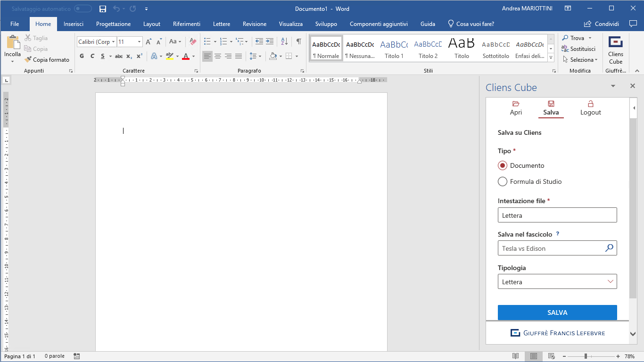Show paragraph marks with pilcrow icon
This screenshot has width=644, height=362.
[x=298, y=41]
